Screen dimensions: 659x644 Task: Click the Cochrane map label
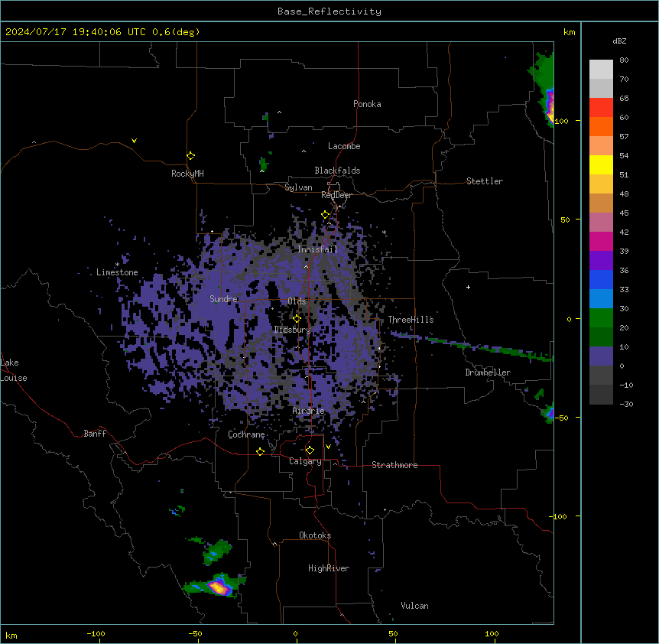pyautogui.click(x=246, y=434)
